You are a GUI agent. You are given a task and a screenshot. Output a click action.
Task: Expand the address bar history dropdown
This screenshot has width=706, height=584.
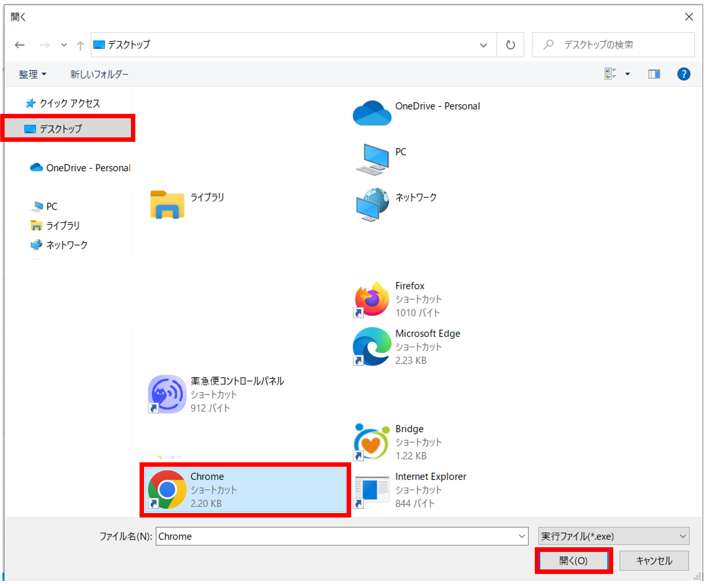(x=484, y=45)
